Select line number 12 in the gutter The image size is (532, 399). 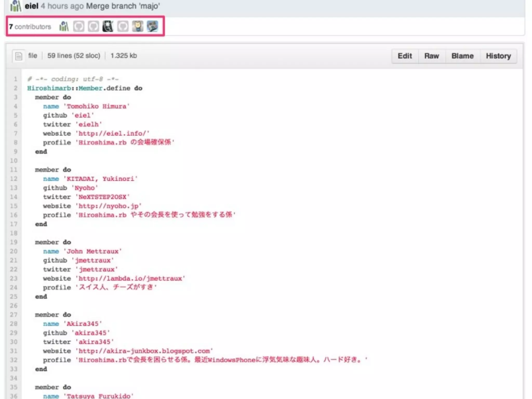(x=14, y=179)
